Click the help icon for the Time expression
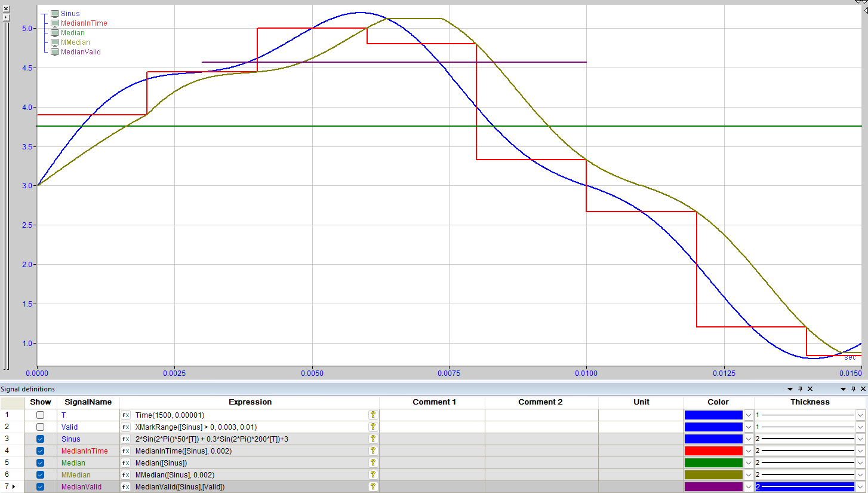The height and width of the screenshot is (493, 868). [373, 415]
